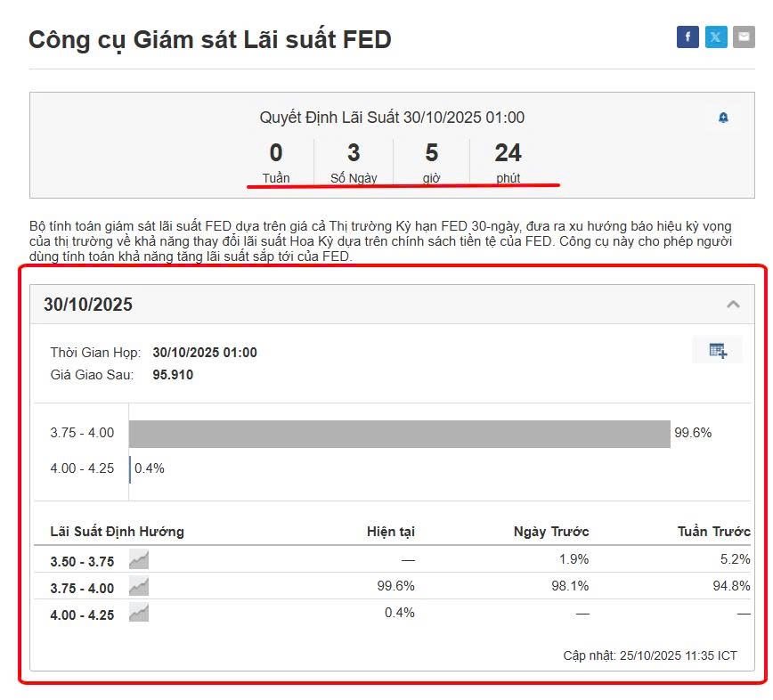Share the page on Facebook
The image size is (773, 700).
pos(688,37)
